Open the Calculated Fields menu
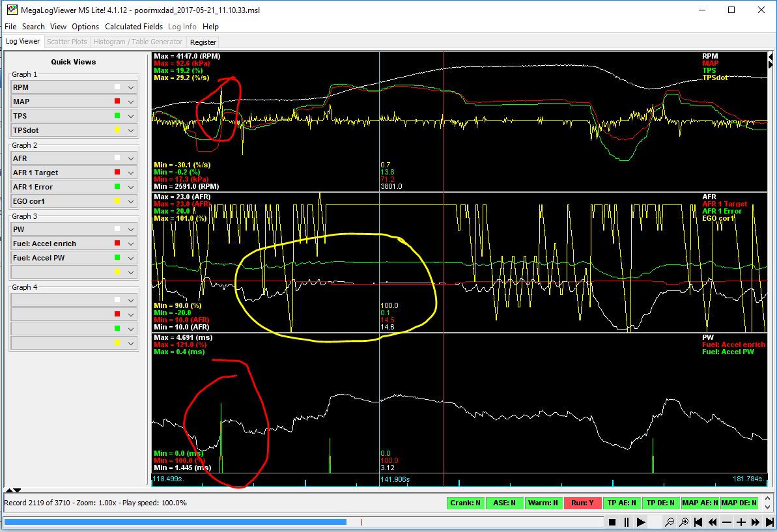Image resolution: width=777 pixels, height=532 pixels. click(134, 27)
